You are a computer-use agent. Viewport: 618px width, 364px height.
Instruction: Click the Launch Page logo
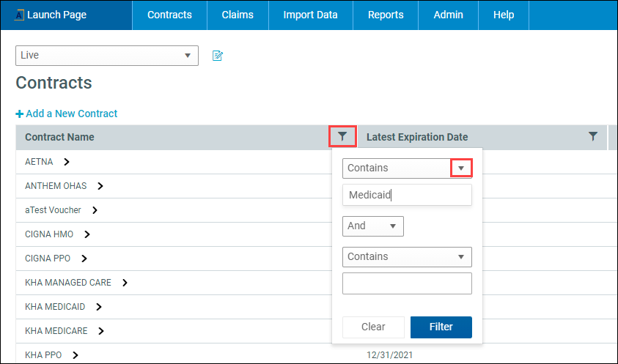click(x=20, y=15)
